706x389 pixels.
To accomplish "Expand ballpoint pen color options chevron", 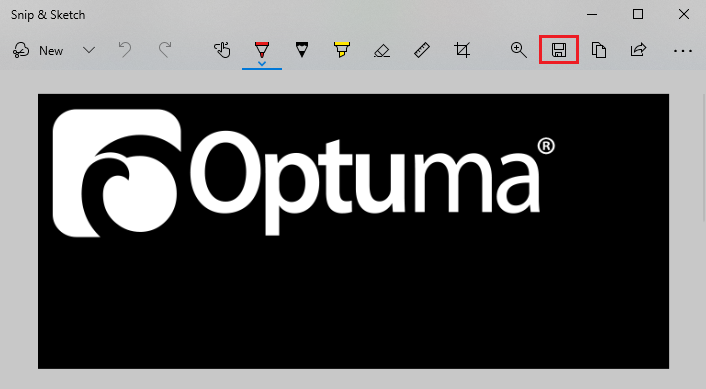I will click(262, 64).
